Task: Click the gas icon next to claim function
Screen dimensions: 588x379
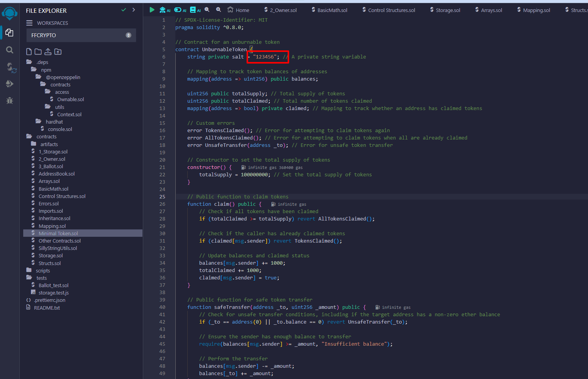Action: tap(273, 204)
